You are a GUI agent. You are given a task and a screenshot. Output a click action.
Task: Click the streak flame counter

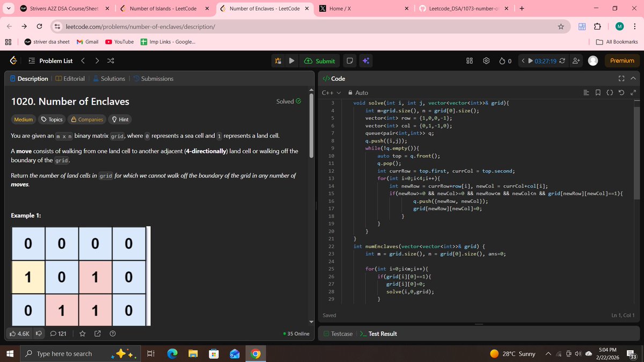click(506, 61)
